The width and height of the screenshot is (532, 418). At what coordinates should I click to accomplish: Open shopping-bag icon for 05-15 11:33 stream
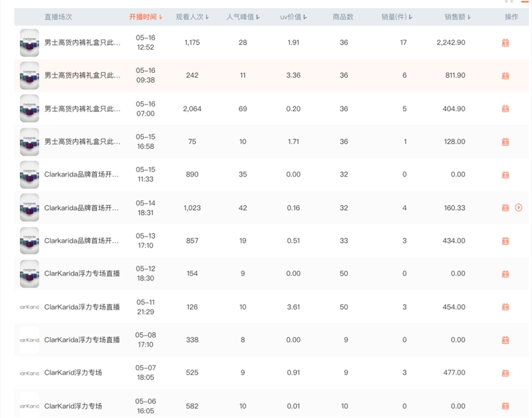(x=505, y=175)
